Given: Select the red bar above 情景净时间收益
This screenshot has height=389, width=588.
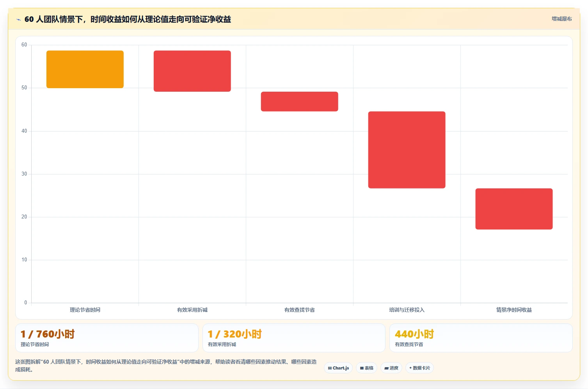Looking at the screenshot, I should [514, 209].
